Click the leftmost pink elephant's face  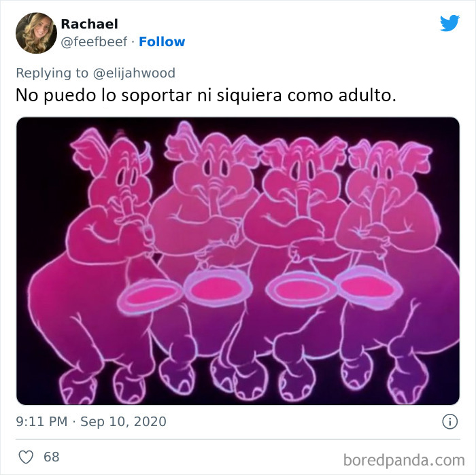[x=124, y=177]
